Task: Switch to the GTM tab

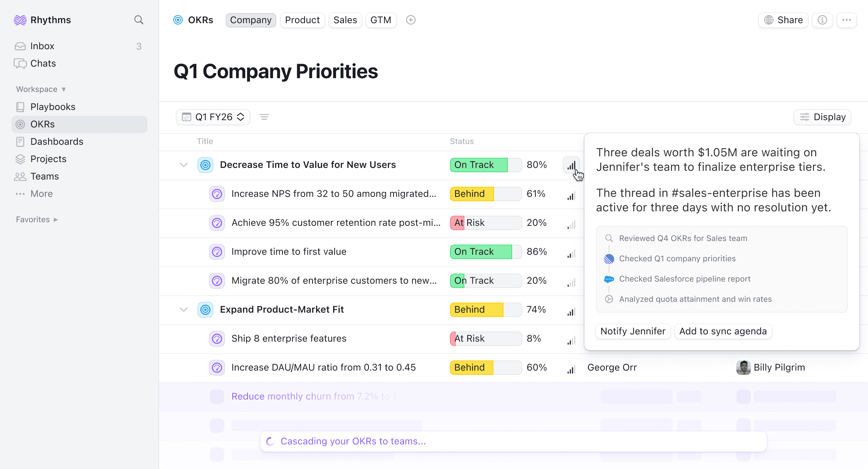Action: pos(380,20)
